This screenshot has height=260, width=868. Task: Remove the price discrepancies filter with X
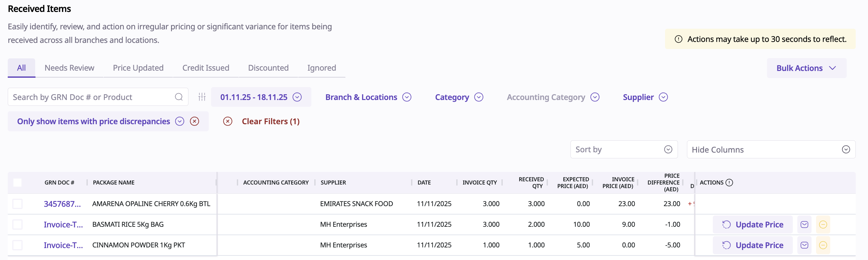click(x=195, y=121)
